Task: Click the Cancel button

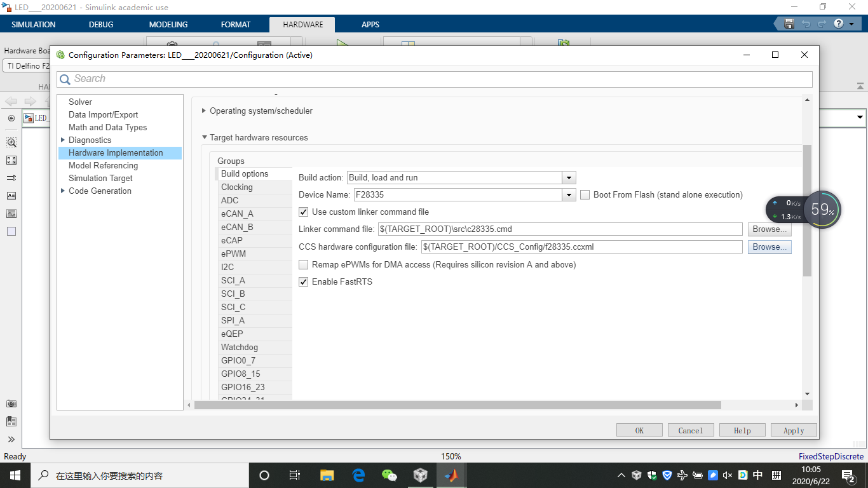Action: [691, 430]
